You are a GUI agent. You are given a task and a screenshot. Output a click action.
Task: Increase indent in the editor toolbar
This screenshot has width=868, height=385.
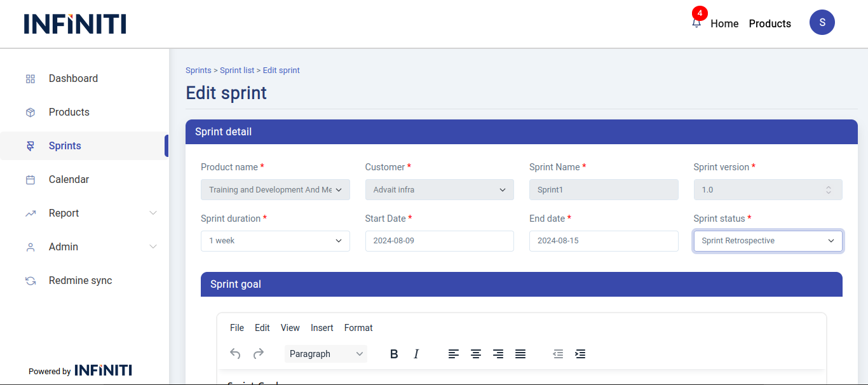(x=580, y=354)
